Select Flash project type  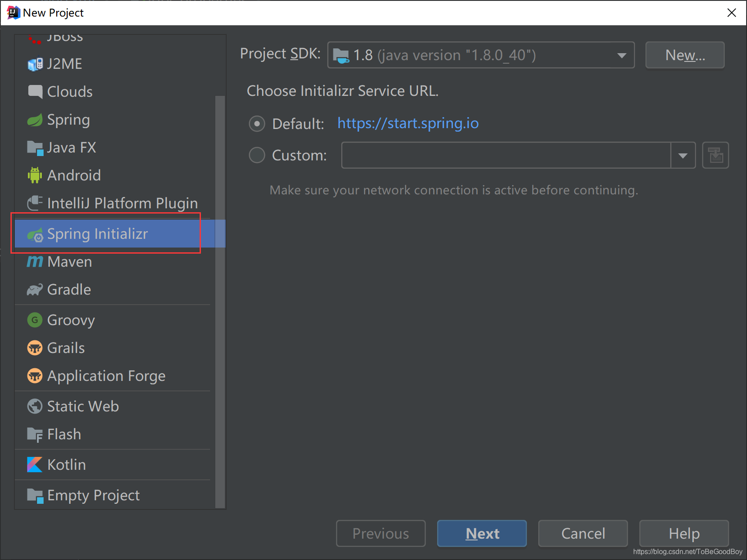tap(115, 434)
